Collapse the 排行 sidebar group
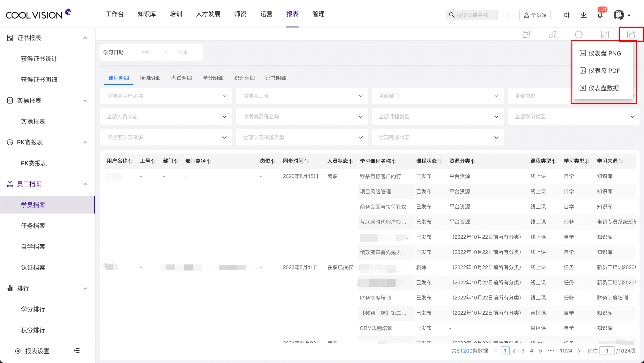 point(85,288)
